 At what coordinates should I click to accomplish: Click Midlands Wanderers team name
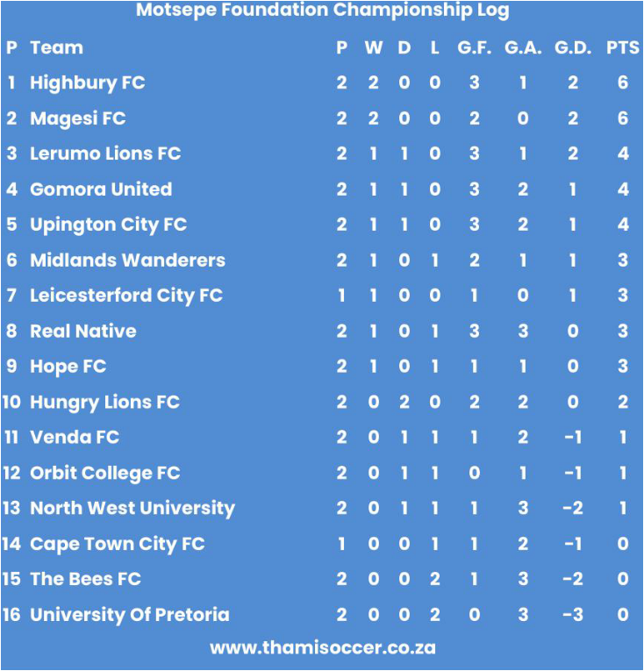pyautogui.click(x=127, y=261)
